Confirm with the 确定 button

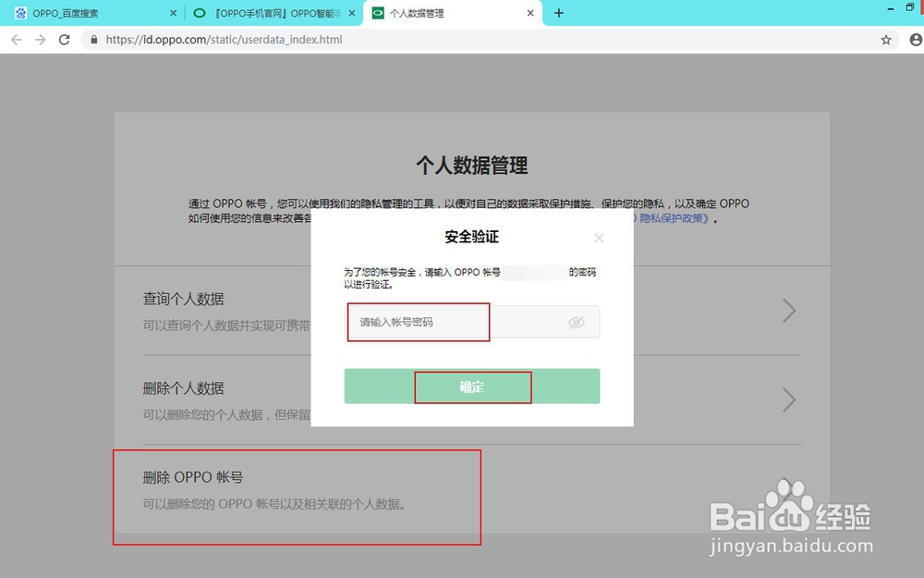(472, 387)
